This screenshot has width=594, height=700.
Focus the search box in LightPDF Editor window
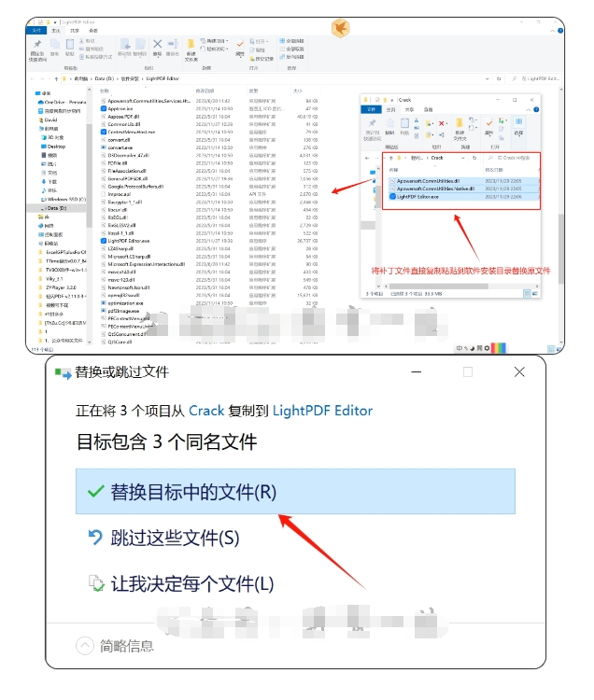point(534,78)
